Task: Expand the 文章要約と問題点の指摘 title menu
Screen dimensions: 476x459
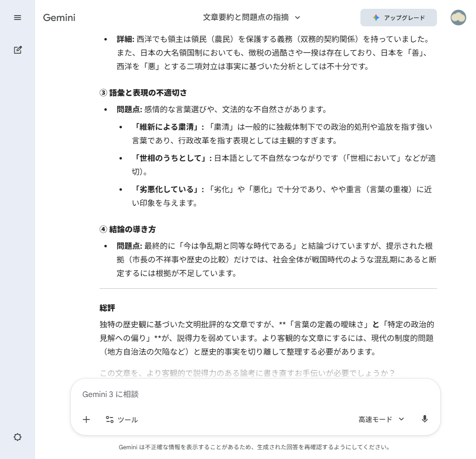Action: coord(245,18)
